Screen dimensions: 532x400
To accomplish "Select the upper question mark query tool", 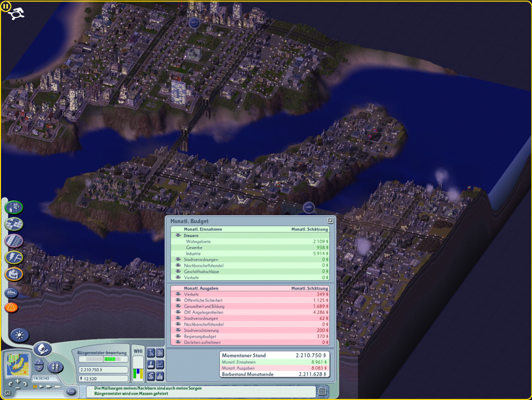I will tap(39, 363).
